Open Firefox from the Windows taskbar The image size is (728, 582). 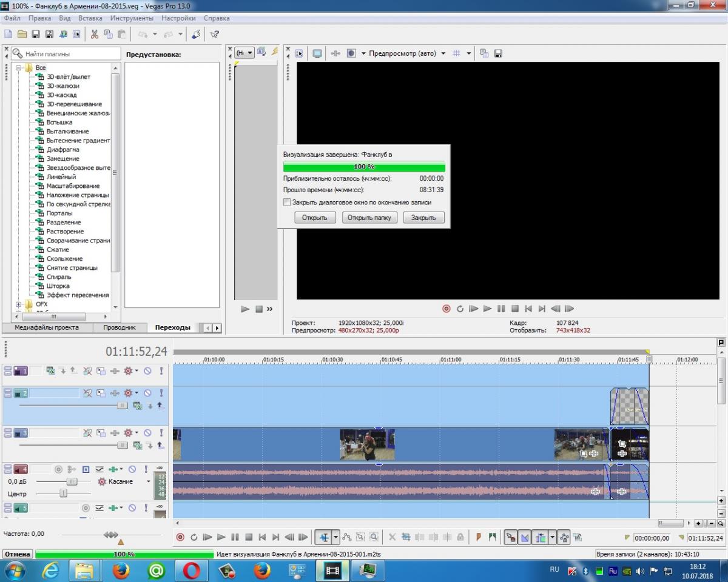coord(122,570)
